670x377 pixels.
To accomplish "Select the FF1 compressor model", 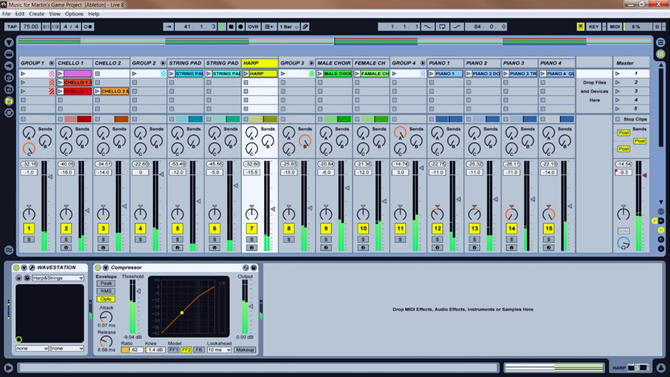I will (173, 350).
